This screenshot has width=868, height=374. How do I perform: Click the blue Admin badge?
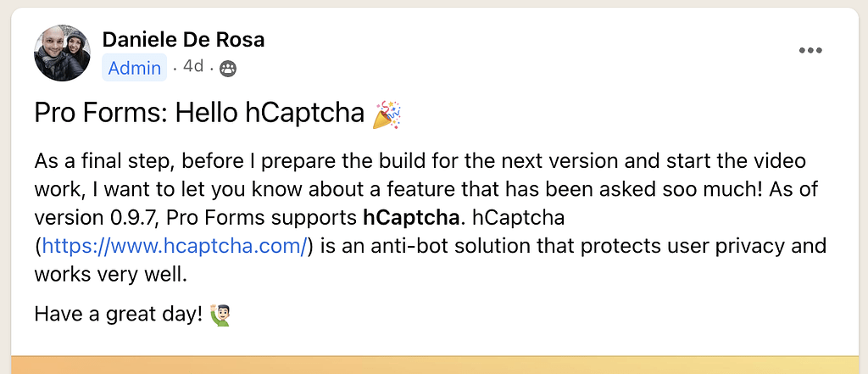[x=135, y=68]
